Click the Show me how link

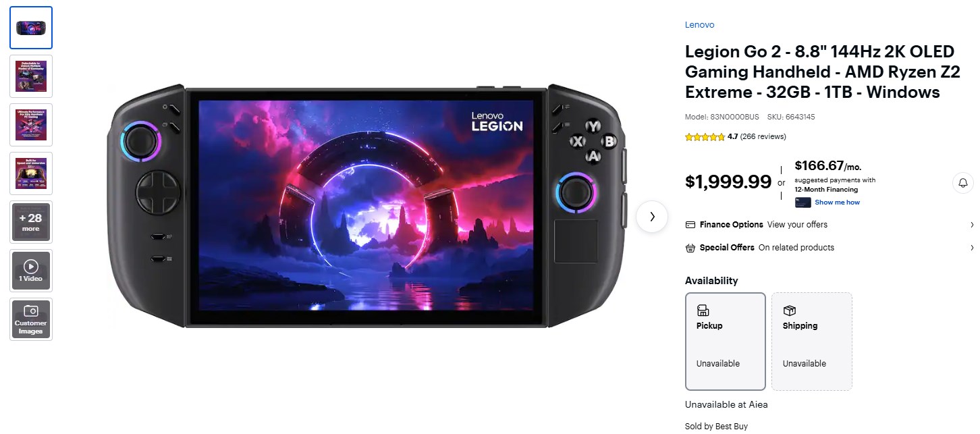click(x=837, y=202)
